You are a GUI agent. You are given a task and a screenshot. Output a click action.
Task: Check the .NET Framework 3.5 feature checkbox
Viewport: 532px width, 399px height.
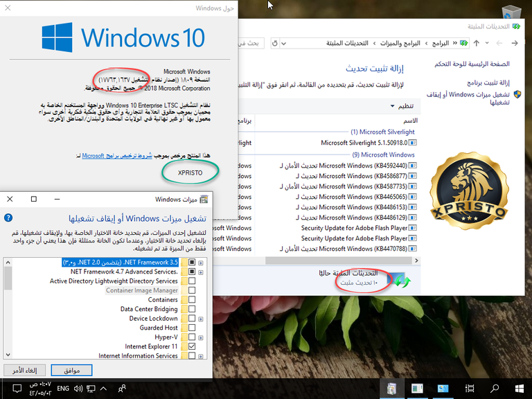[x=192, y=263]
